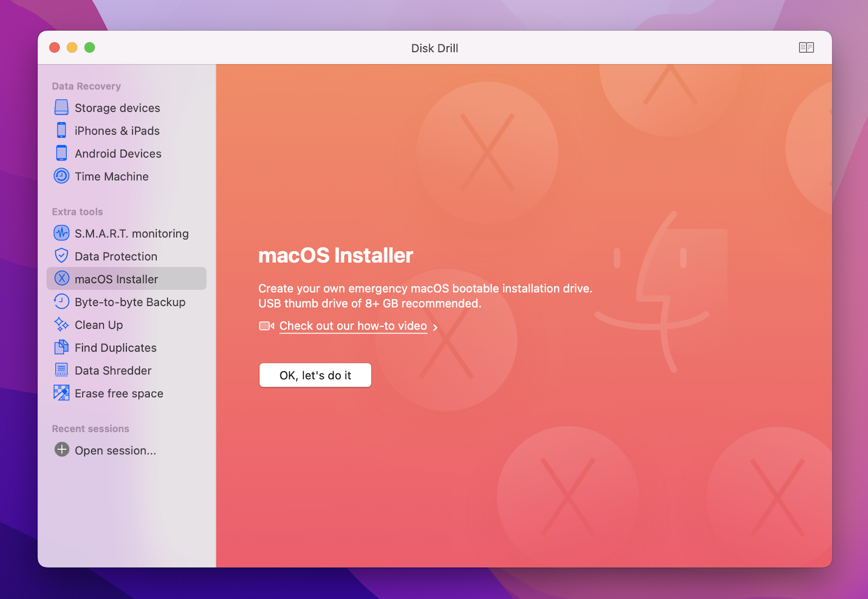Image resolution: width=868 pixels, height=599 pixels.
Task: Open the Check out our how-to video link
Action: 352,326
